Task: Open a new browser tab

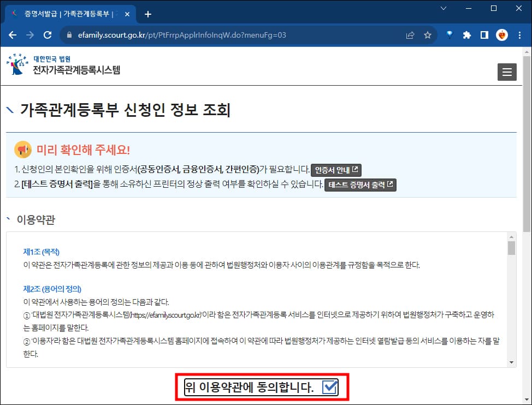Action: click(147, 15)
